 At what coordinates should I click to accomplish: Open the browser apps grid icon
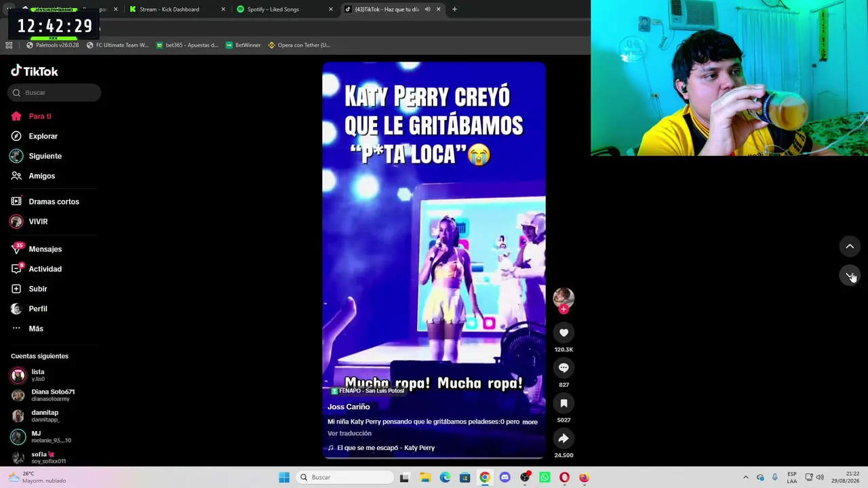pyautogui.click(x=9, y=45)
